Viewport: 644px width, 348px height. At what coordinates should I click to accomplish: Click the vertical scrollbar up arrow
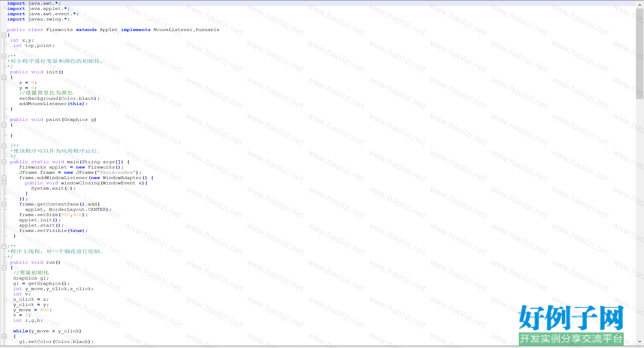coord(639,5)
